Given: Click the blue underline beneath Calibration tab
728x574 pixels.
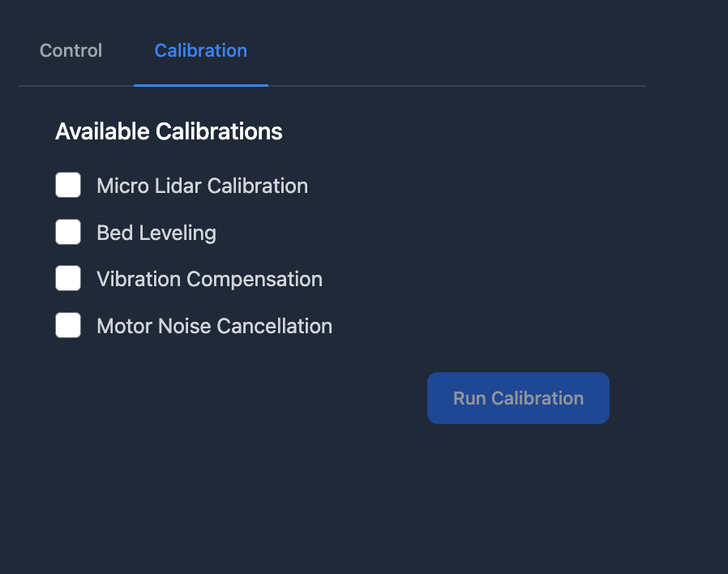Looking at the screenshot, I should pos(200,84).
